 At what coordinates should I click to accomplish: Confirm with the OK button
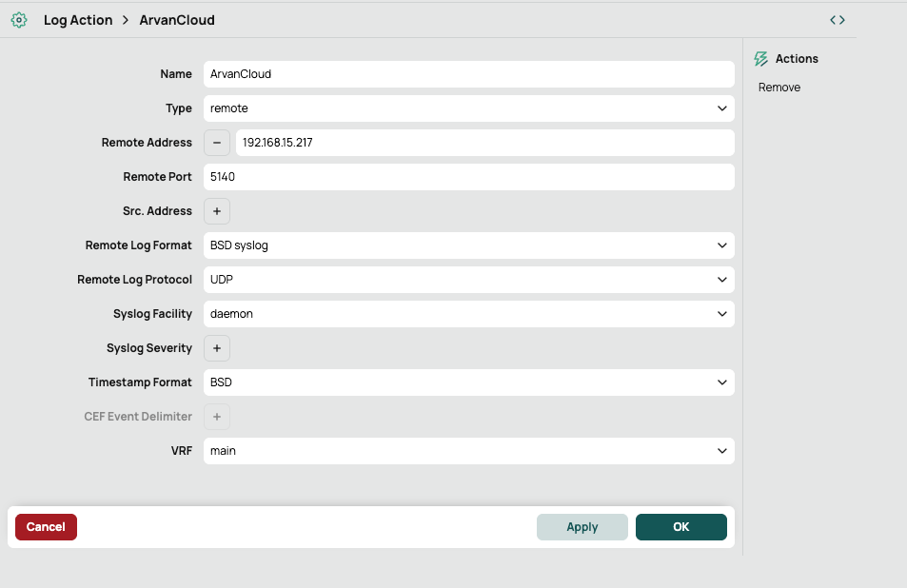coord(680,527)
